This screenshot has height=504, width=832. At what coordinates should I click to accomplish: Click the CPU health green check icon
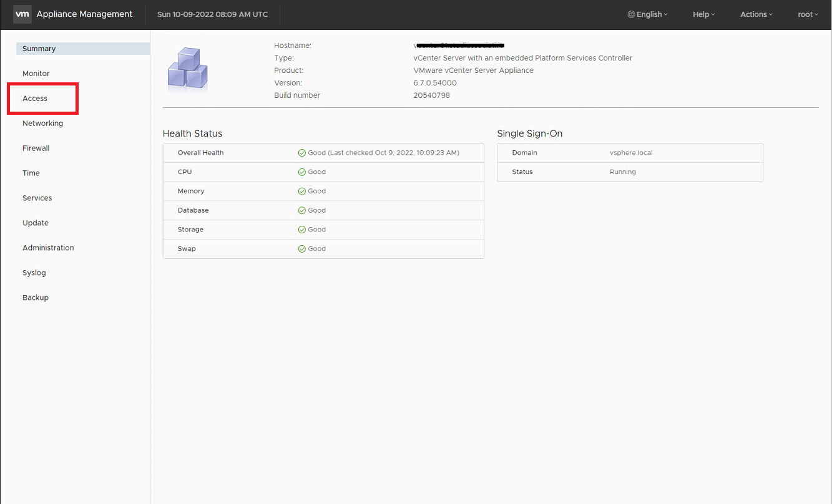302,172
